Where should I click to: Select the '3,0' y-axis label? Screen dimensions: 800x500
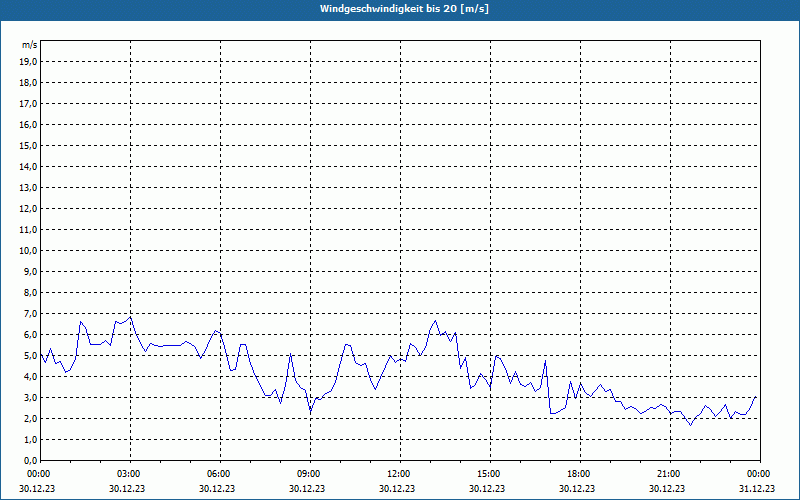point(31,397)
